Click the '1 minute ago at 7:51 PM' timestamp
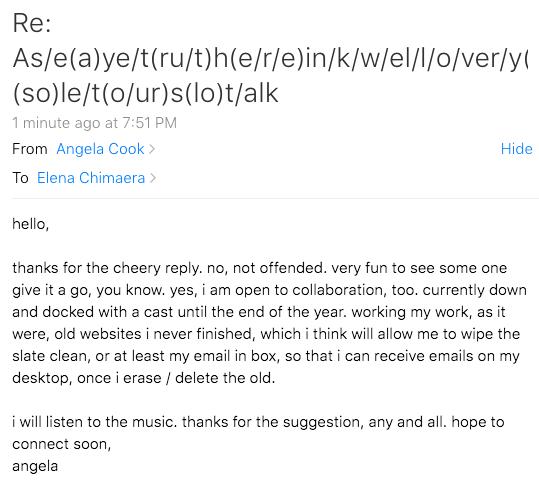Viewport: 539px width, 483px height. coord(95,123)
